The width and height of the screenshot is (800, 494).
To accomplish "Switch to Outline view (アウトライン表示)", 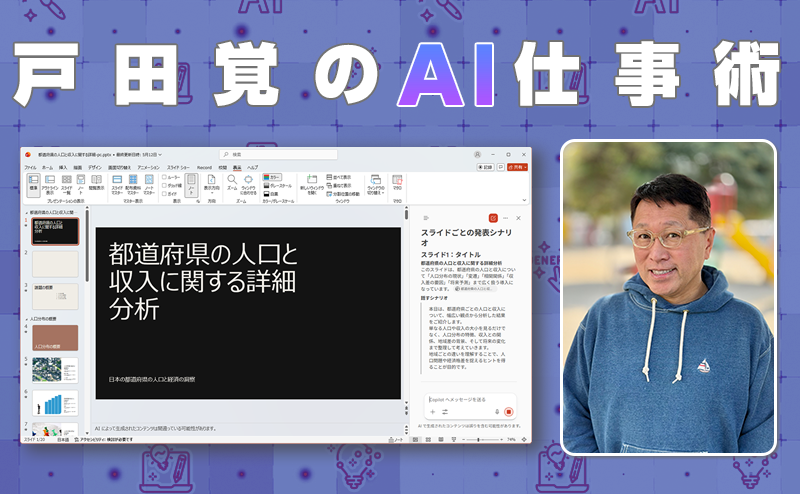I will pos(49,184).
